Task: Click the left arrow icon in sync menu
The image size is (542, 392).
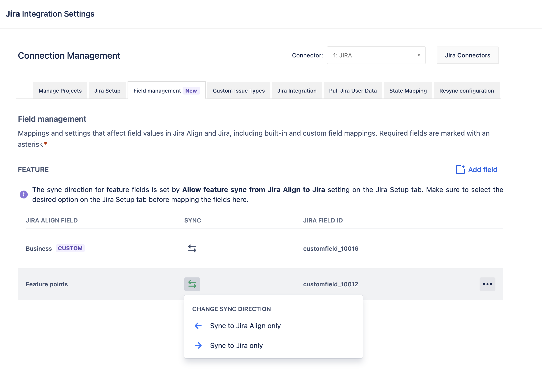Action: [x=198, y=326]
